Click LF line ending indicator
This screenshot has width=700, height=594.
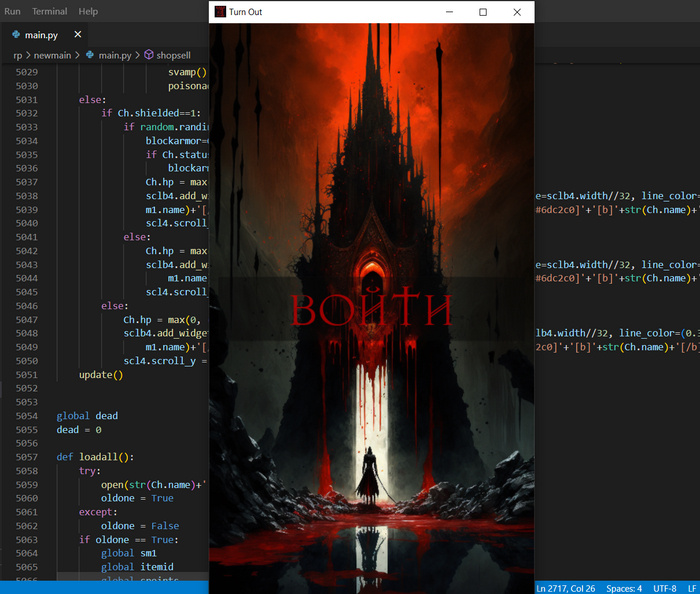[x=692, y=588]
